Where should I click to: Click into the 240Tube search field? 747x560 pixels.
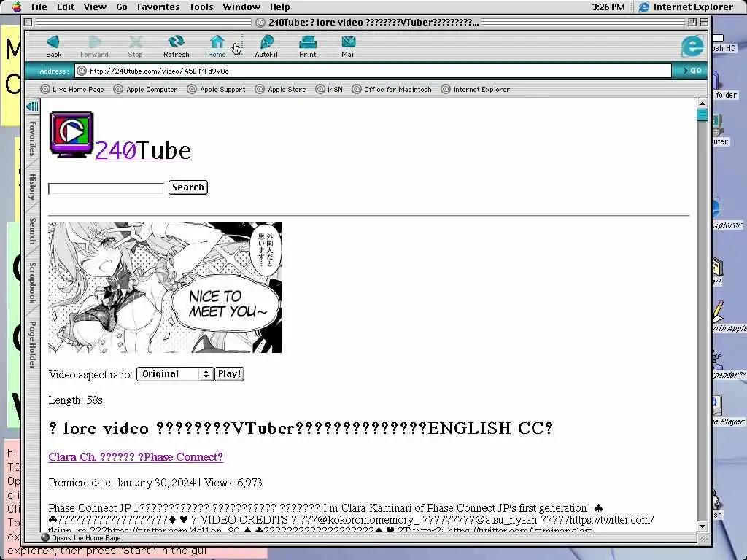pyautogui.click(x=106, y=188)
